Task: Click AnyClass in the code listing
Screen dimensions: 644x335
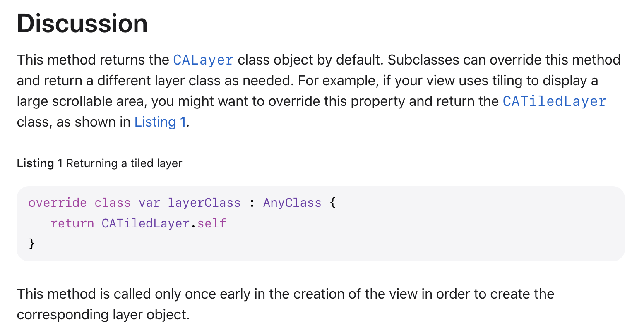Action: (292, 203)
